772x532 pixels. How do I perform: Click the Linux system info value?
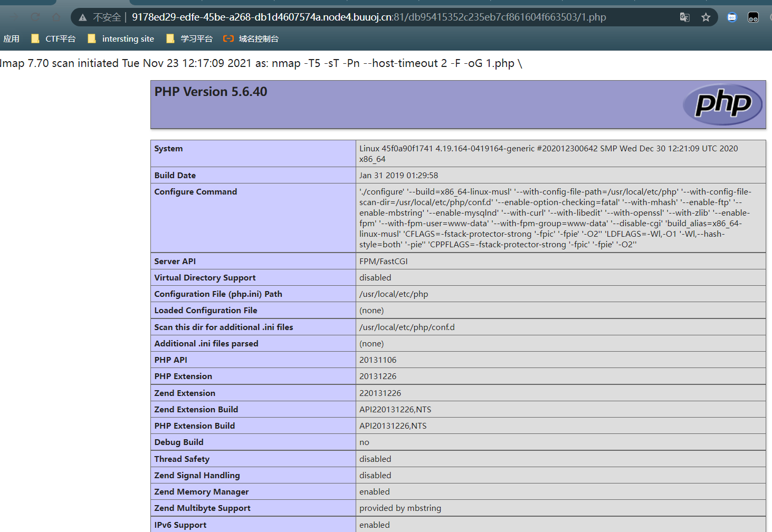pyautogui.click(x=549, y=154)
